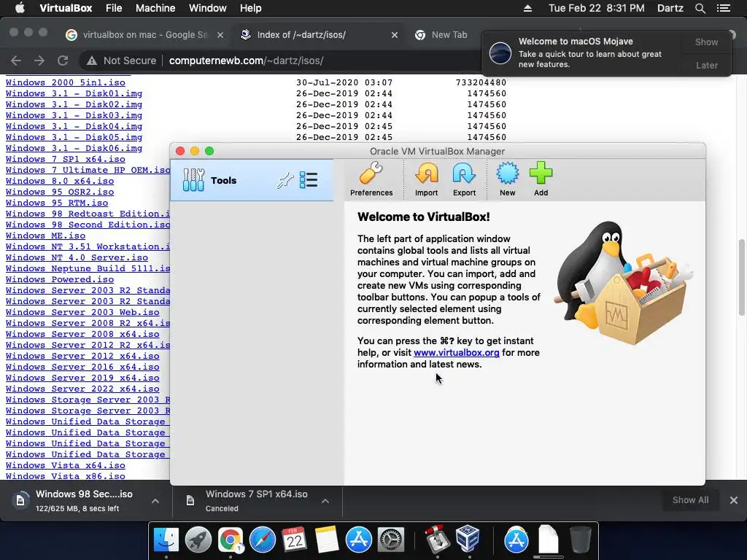This screenshot has height=560, width=747.
Task: Open the Help menu
Action: pyautogui.click(x=251, y=8)
